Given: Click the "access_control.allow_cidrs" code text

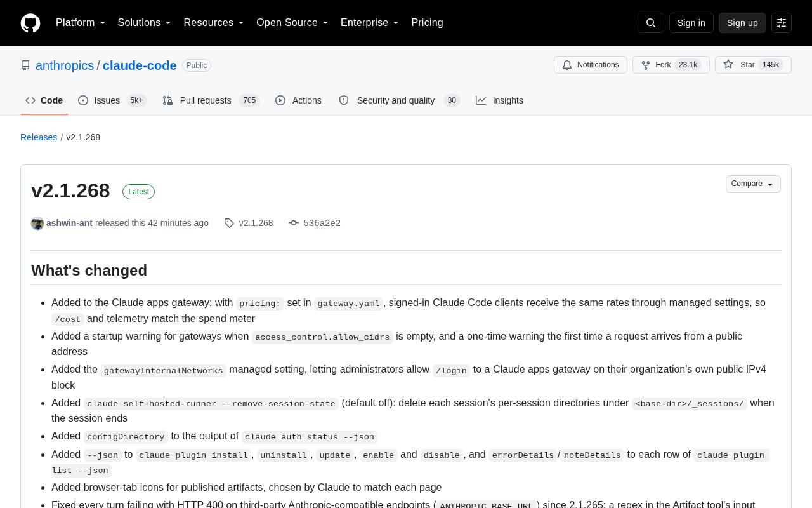Looking at the screenshot, I should point(322,337).
